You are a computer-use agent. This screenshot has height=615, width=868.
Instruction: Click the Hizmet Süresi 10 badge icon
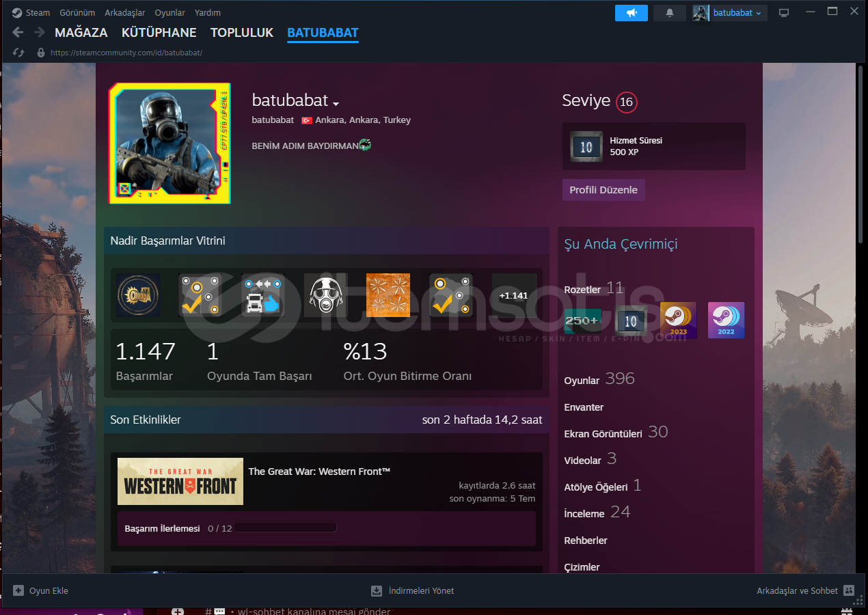tap(586, 147)
